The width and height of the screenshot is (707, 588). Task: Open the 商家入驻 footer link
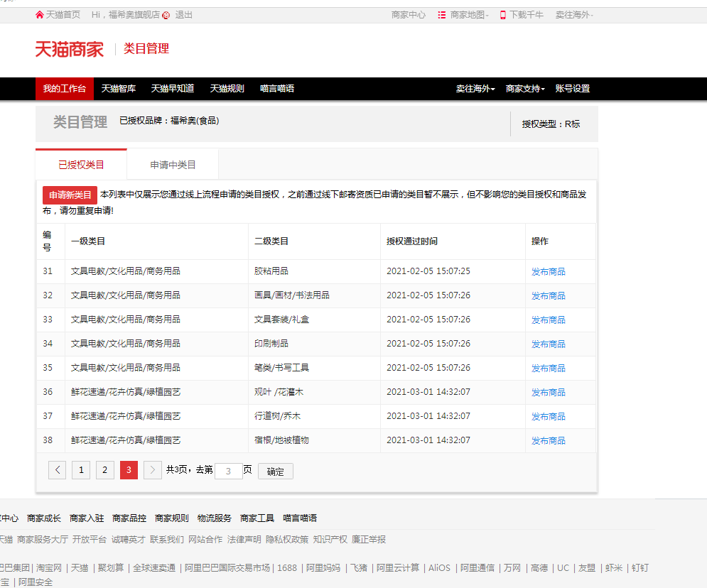click(x=87, y=518)
